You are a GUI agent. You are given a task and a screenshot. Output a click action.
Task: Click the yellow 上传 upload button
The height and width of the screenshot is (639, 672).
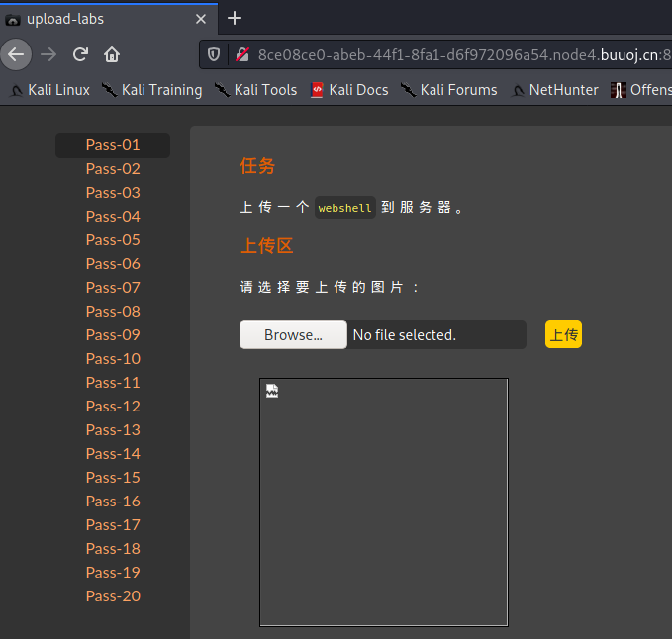[563, 334]
